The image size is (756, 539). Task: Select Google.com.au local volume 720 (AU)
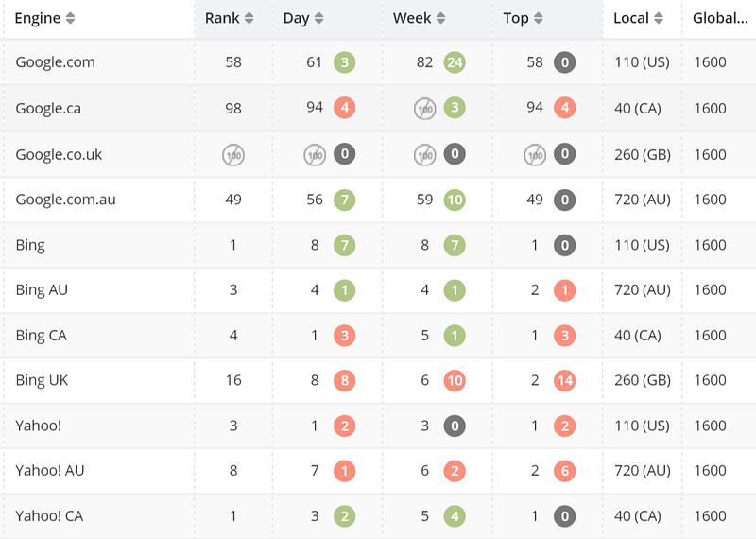[x=643, y=200]
